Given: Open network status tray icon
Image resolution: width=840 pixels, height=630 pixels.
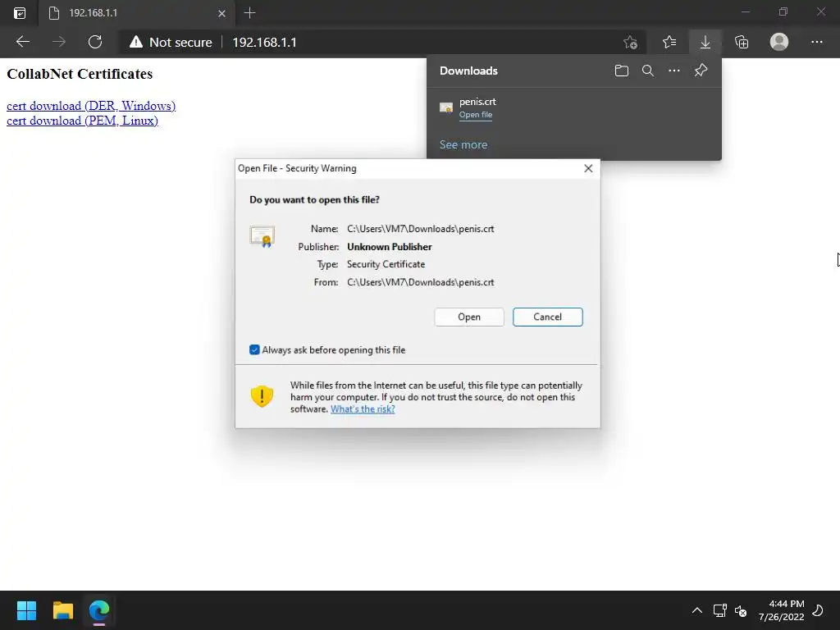Looking at the screenshot, I should pos(720,610).
